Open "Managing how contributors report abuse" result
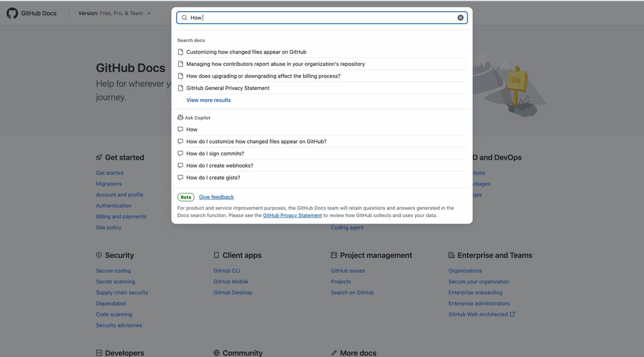 [322, 64]
